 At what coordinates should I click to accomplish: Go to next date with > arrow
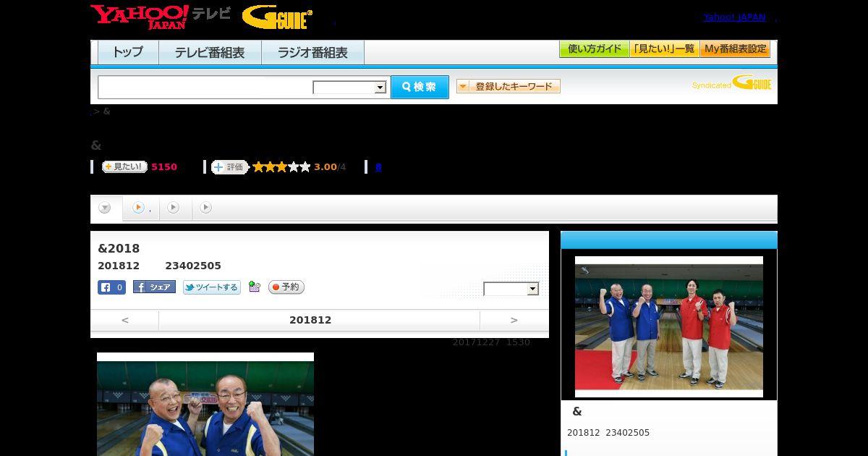tap(514, 320)
